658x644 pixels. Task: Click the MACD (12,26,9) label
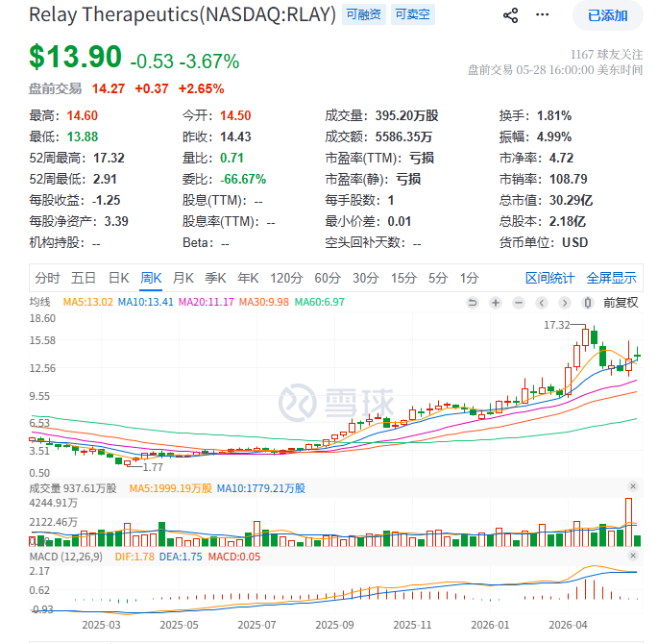point(66,557)
